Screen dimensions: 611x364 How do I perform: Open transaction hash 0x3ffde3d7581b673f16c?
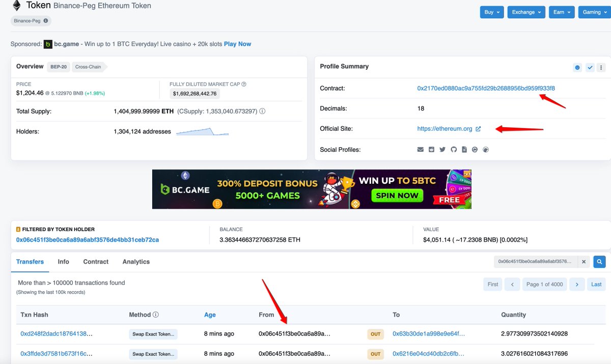[x=57, y=354]
